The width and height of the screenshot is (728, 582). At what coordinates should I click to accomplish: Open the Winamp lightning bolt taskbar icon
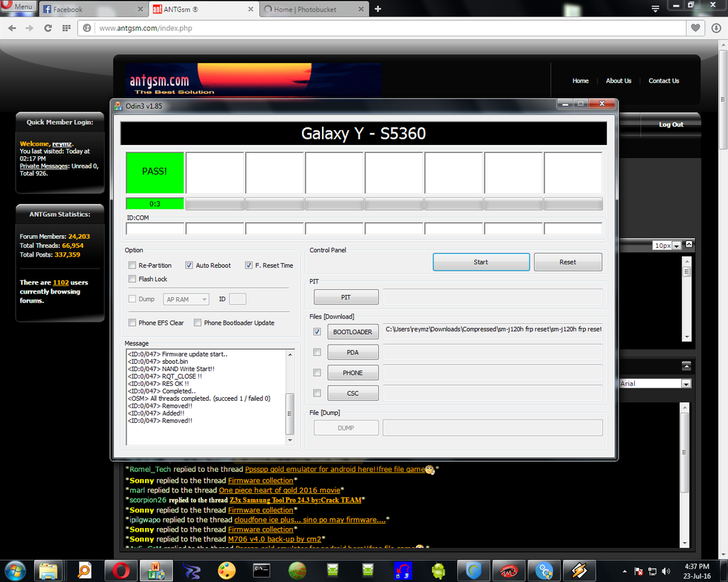pyautogui.click(x=579, y=571)
